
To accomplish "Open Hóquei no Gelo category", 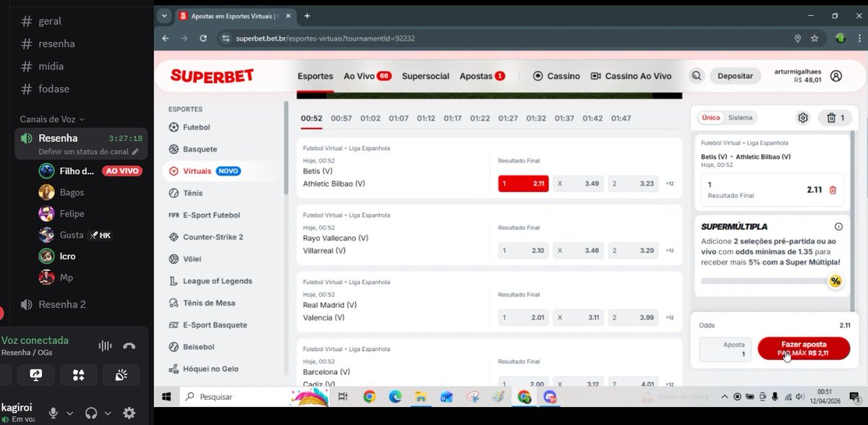I will click(203, 369).
